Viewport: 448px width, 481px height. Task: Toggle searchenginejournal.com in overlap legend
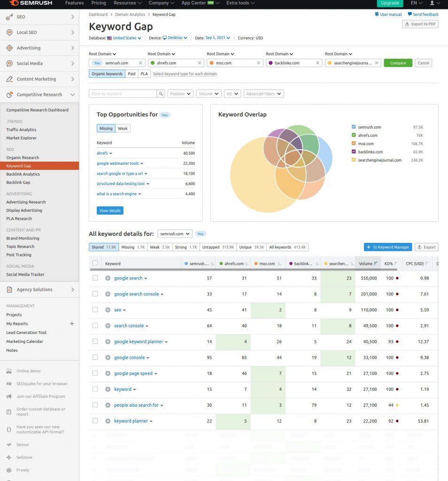pyautogui.click(x=354, y=160)
